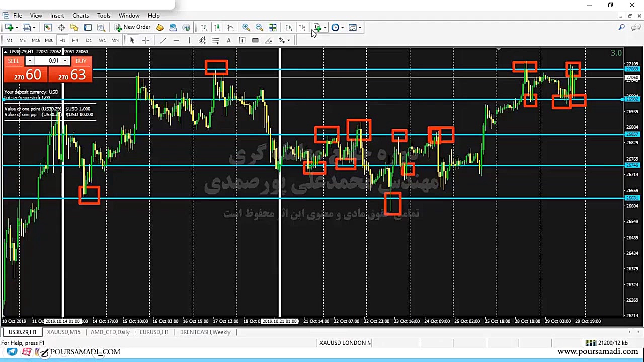Select the Fibonacci retracement tool
Screen dimensions: 644x362
pyautogui.click(x=215, y=40)
